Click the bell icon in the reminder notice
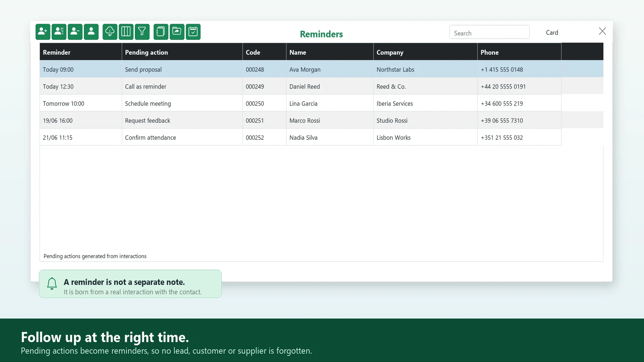644x362 pixels. pos(52,284)
